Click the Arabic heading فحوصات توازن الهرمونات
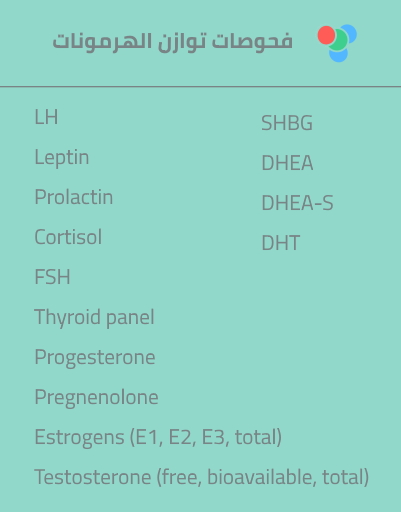 point(172,42)
